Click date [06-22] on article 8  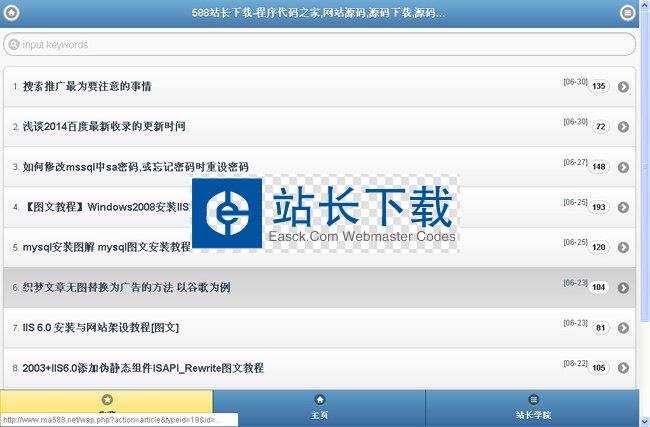575,364
